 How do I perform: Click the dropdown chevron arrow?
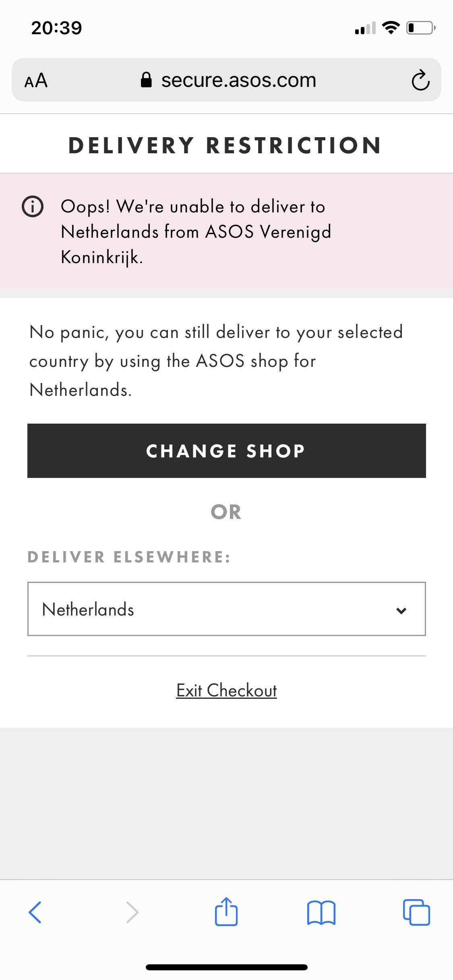tap(401, 610)
